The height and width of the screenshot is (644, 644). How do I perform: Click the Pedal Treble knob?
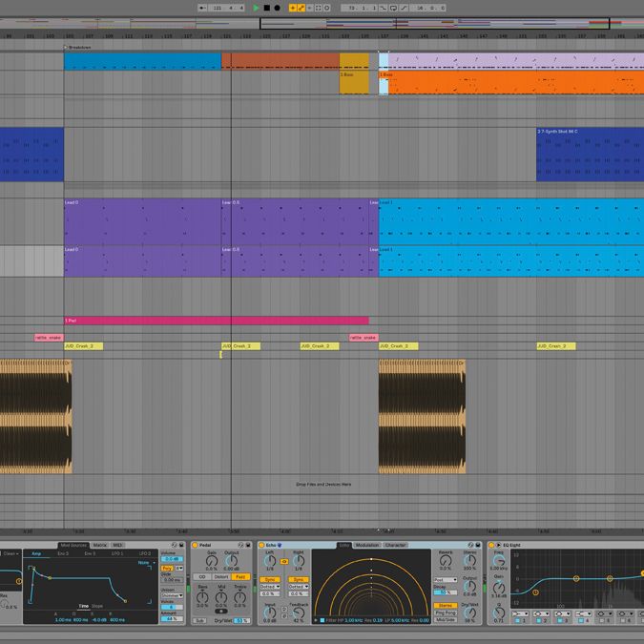[239, 597]
